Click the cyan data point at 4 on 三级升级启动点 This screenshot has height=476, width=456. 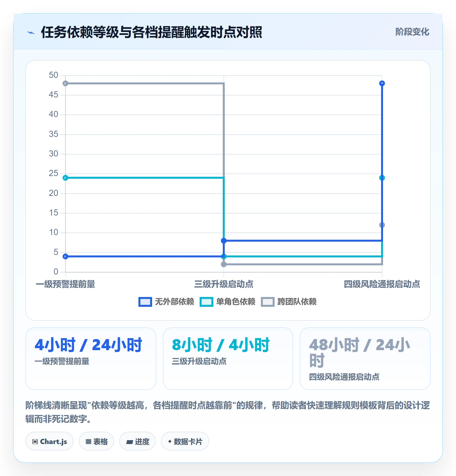tap(224, 256)
